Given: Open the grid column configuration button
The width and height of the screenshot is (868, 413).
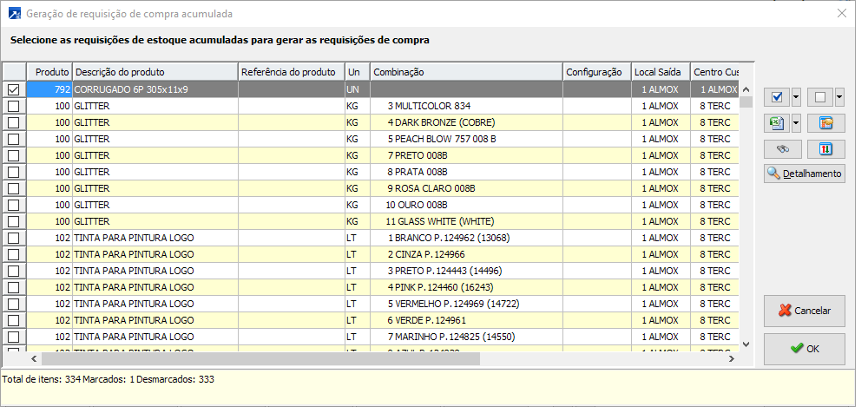Looking at the screenshot, I should point(826,123).
